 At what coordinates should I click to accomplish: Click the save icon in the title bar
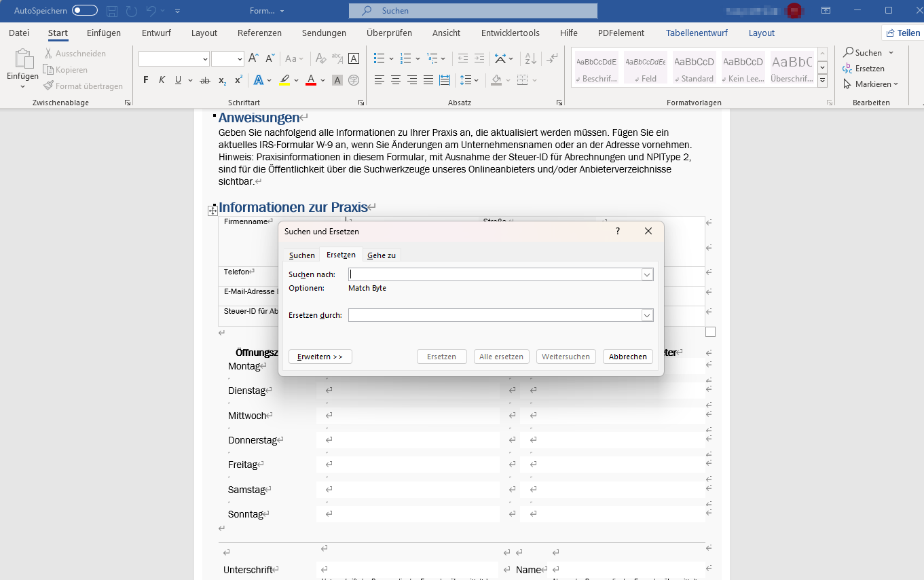coord(112,11)
